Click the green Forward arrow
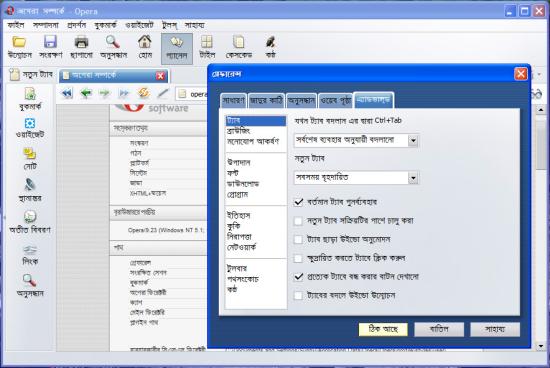The width and height of the screenshot is (550, 368). (105, 93)
